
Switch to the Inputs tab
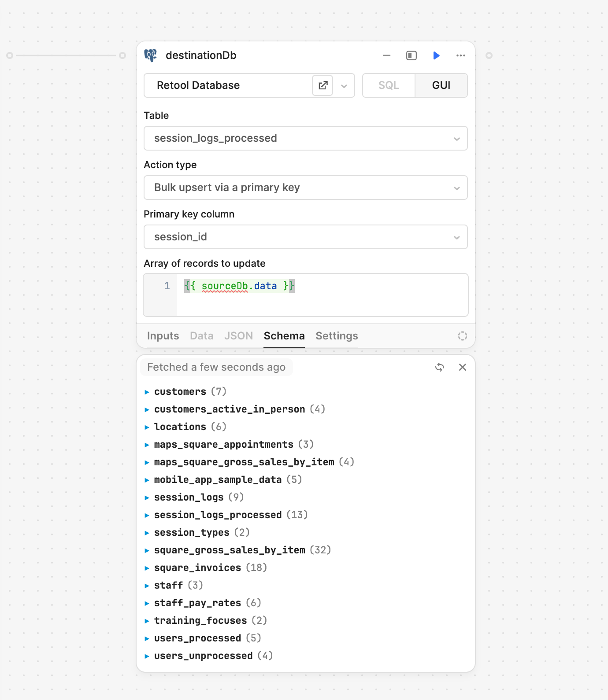point(163,336)
